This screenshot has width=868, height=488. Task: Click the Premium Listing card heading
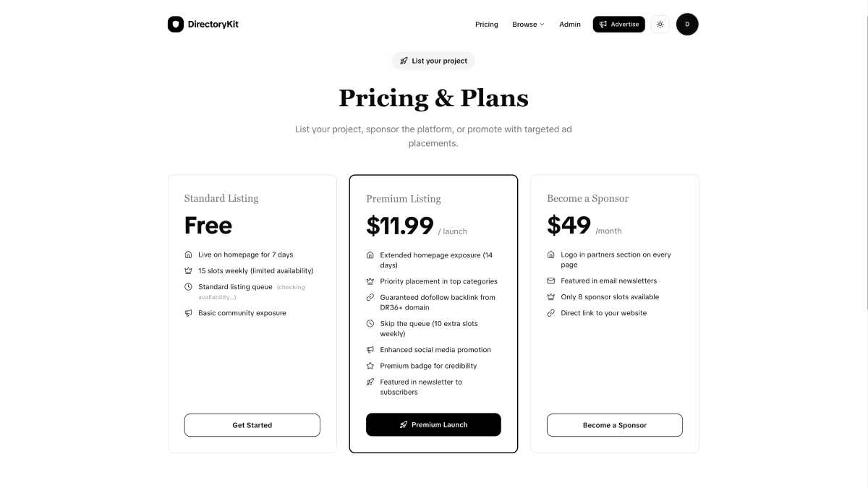pyautogui.click(x=403, y=199)
